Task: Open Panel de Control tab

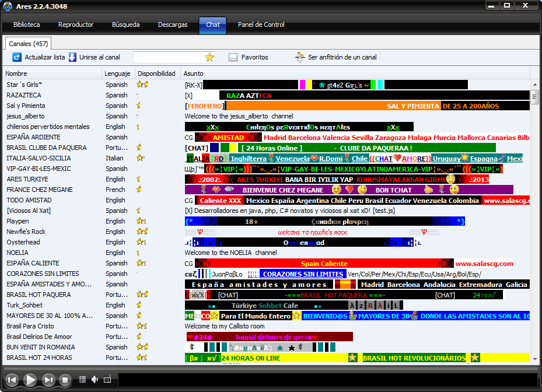Action: [261, 24]
